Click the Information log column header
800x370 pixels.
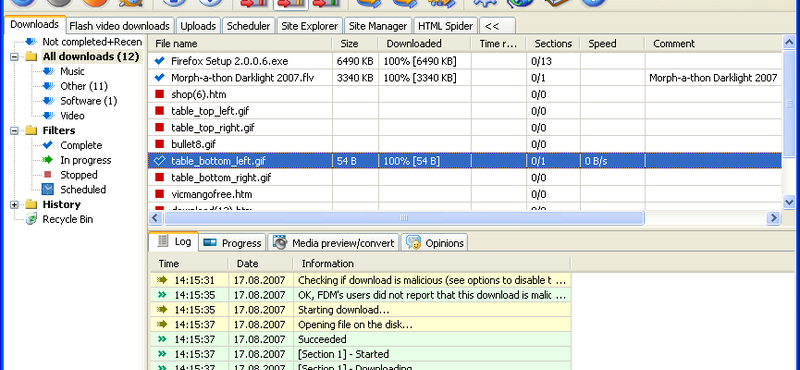(432, 264)
